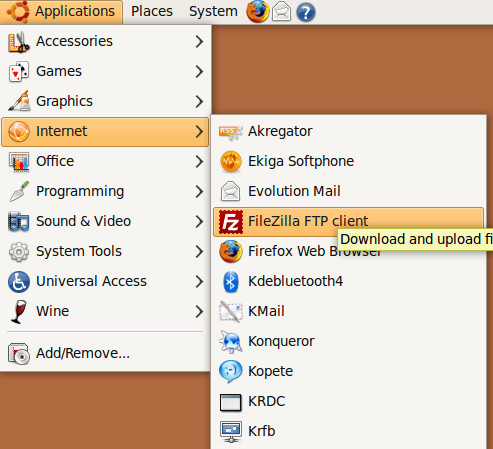
Task: Click the Internet globe icon
Action: (x=19, y=131)
